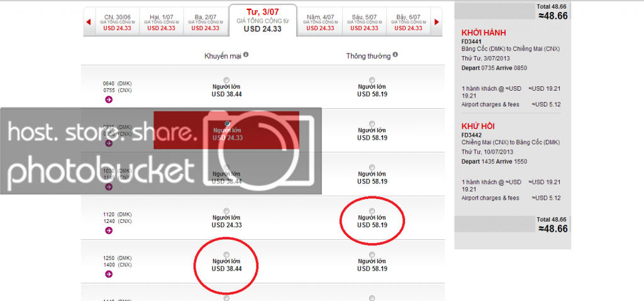Click the Thứ Tư, 3/07/2013 date text
Screen dimensions: 644x301
[485, 59]
